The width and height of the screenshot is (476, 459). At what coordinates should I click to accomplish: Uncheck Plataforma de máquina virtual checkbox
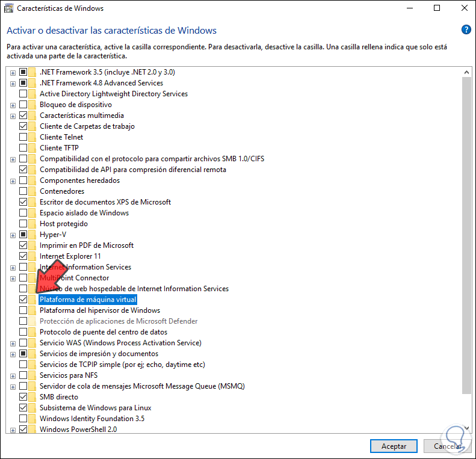[x=23, y=300]
